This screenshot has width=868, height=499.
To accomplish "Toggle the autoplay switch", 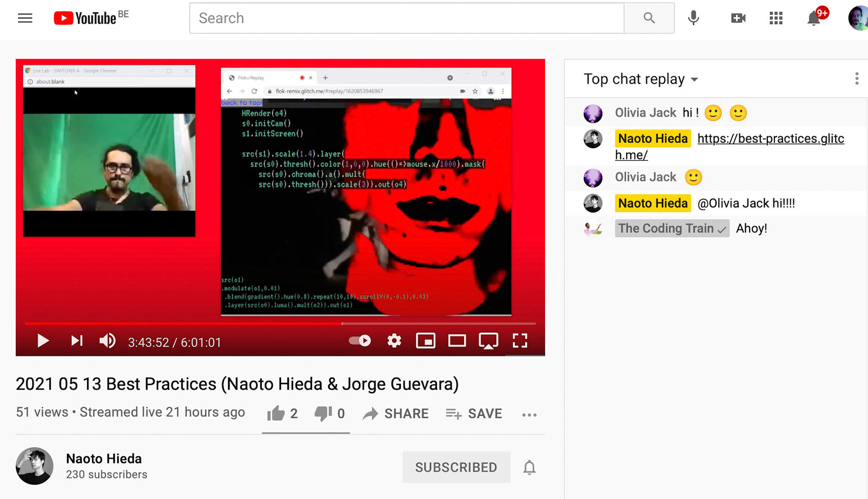I will pyautogui.click(x=360, y=341).
